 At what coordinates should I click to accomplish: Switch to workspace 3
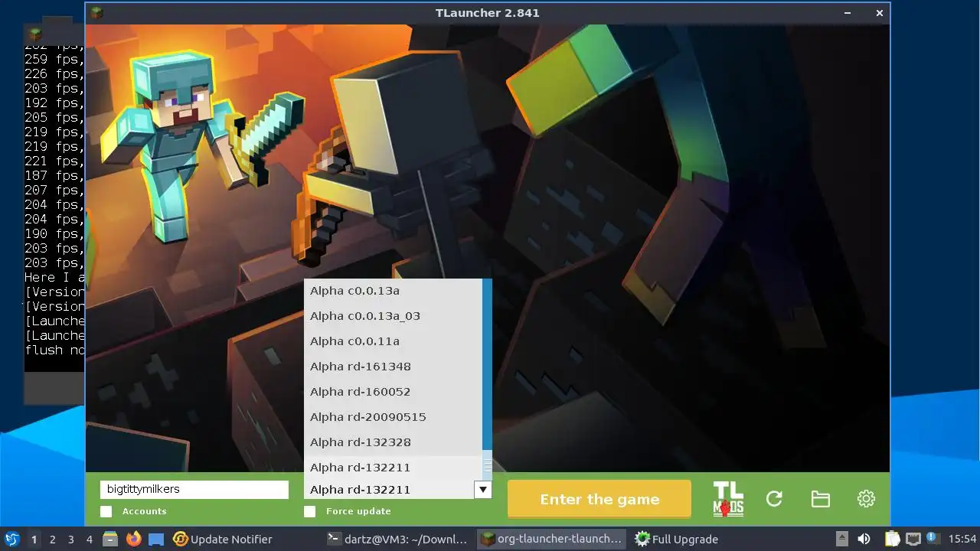pos(70,539)
